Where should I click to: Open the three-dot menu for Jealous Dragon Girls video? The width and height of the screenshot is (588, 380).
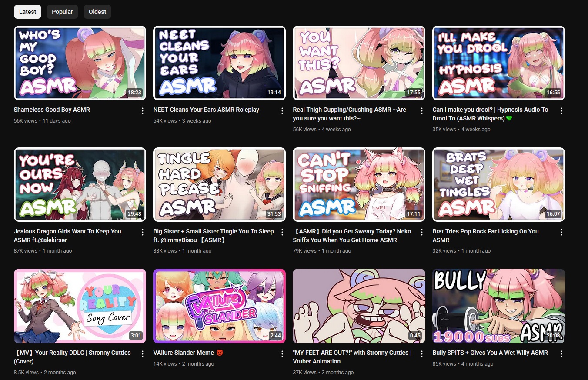(x=143, y=232)
